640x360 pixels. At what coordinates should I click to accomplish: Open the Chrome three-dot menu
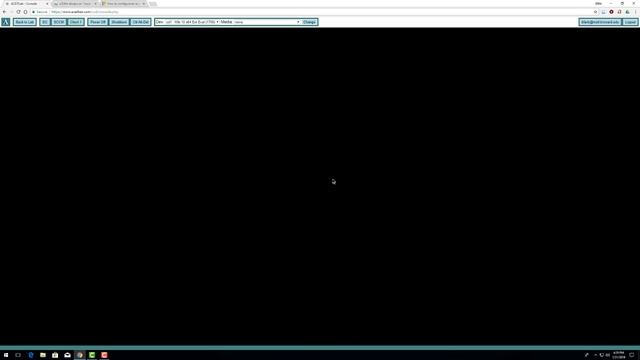pos(636,12)
